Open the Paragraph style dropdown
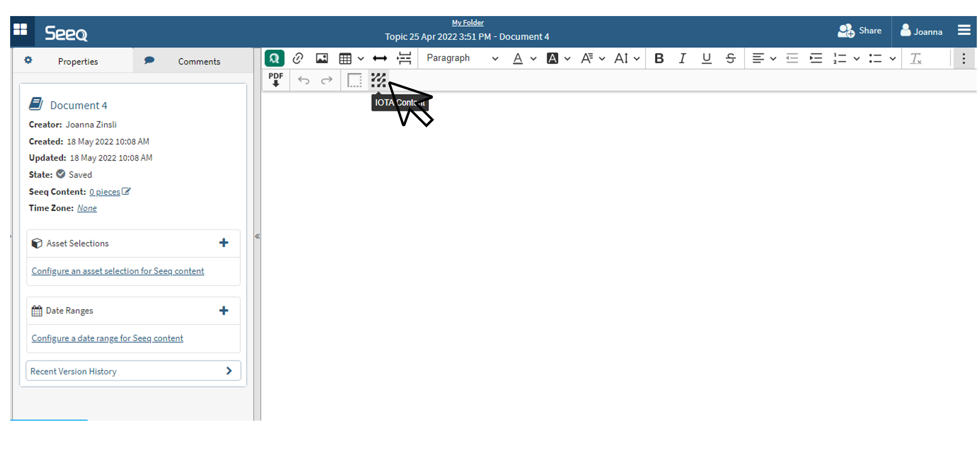Screen dimensions: 980x449 [462, 58]
